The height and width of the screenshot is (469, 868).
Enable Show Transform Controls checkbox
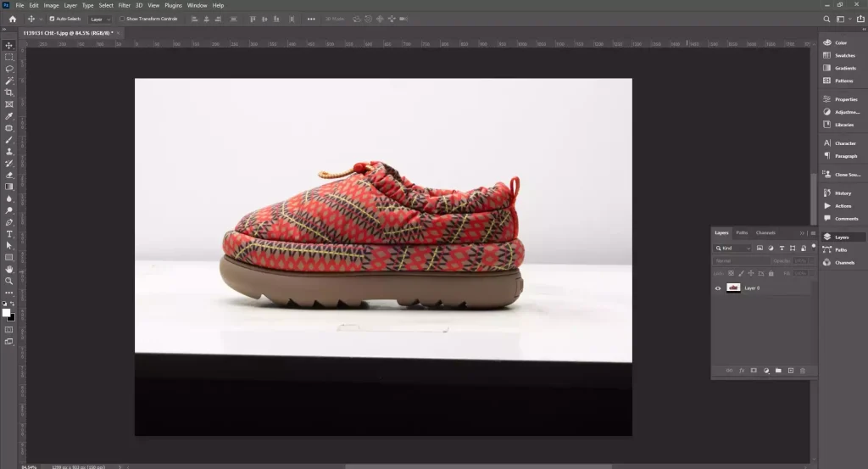pyautogui.click(x=122, y=19)
